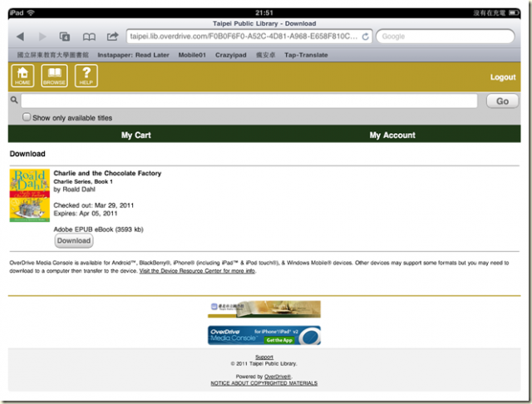Check Show only available titles
The image size is (532, 404).
click(27, 117)
